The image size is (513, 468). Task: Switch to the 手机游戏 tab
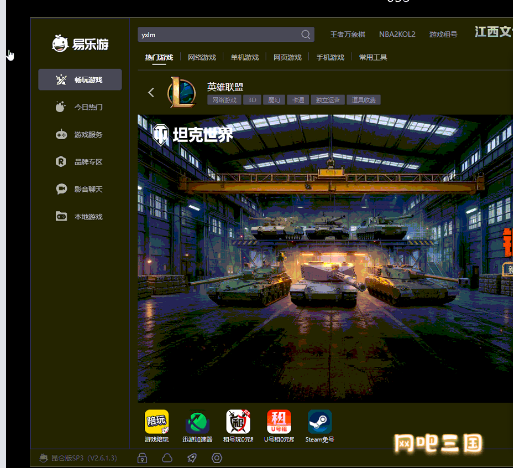(330, 57)
